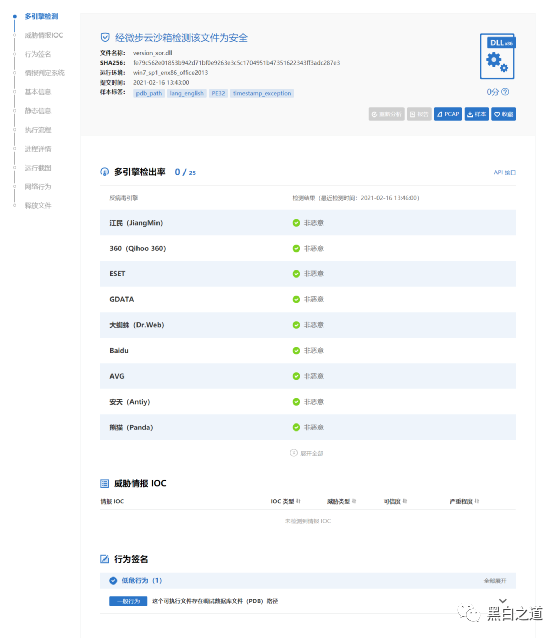Click the 收藏 favorite button

click(x=503, y=114)
